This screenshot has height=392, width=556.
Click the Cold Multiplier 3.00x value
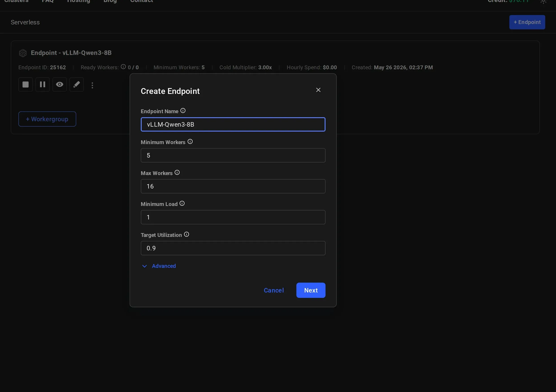[265, 67]
